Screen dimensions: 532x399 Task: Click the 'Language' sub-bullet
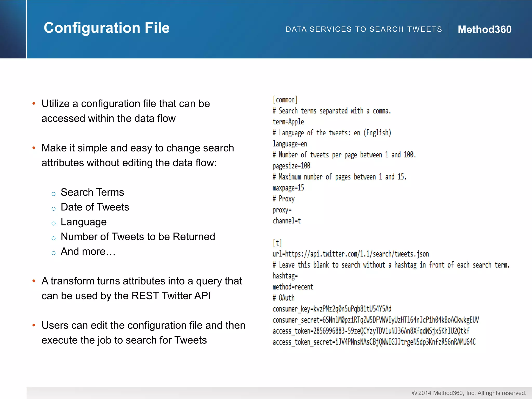click(x=84, y=222)
